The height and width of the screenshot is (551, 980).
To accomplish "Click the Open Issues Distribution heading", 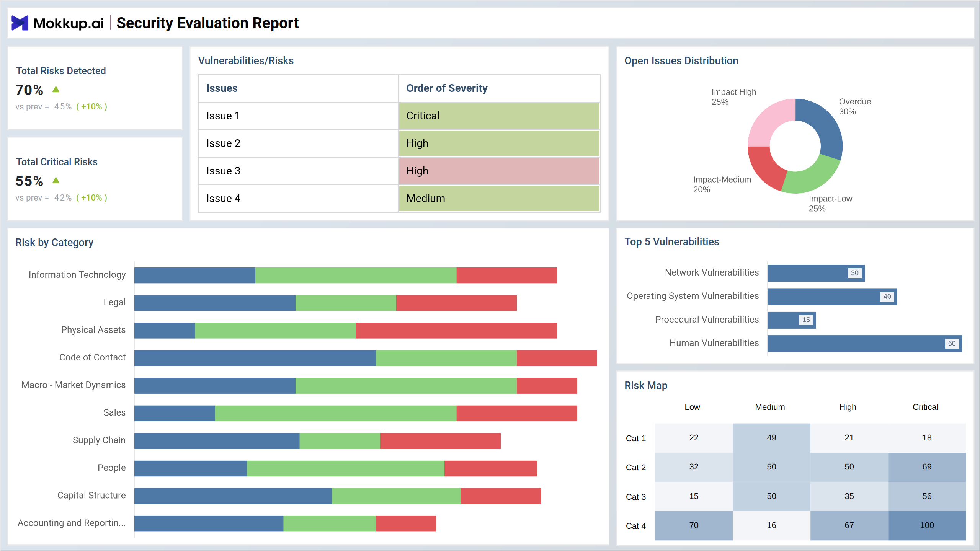I will click(x=681, y=61).
